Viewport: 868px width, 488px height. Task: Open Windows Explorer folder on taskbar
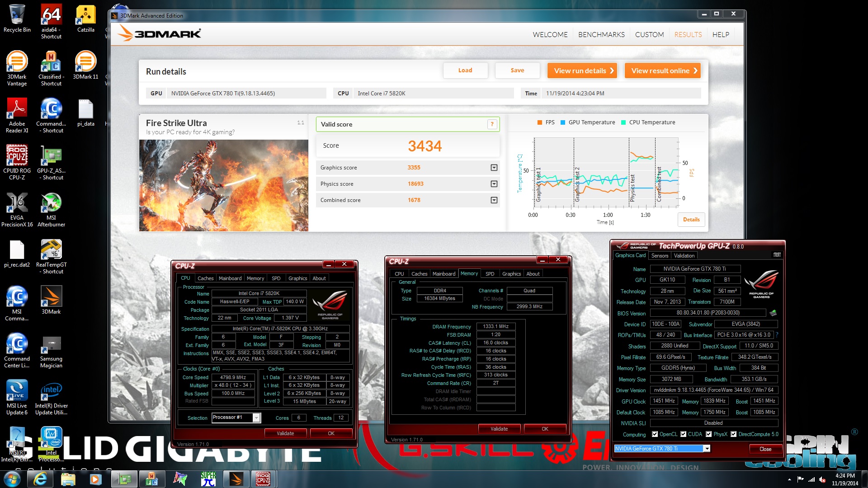(68, 479)
